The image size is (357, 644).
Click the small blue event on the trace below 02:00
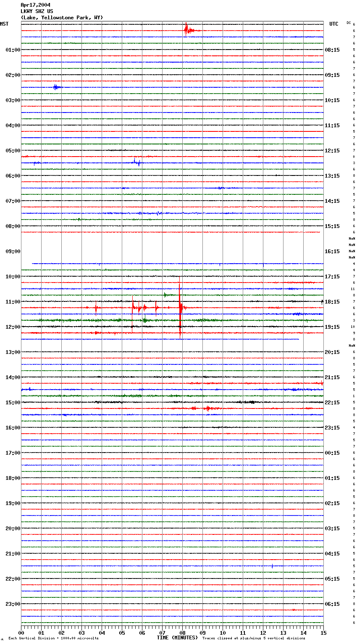57,87
